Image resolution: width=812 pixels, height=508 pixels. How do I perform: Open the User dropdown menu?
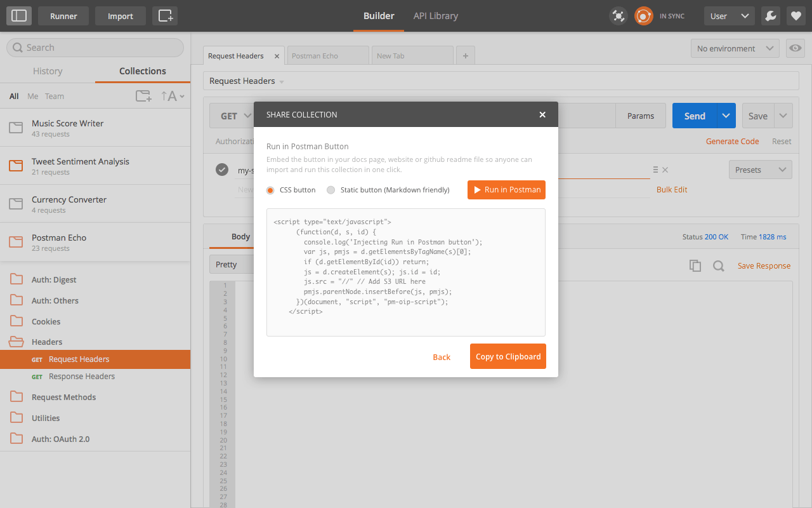tap(730, 16)
